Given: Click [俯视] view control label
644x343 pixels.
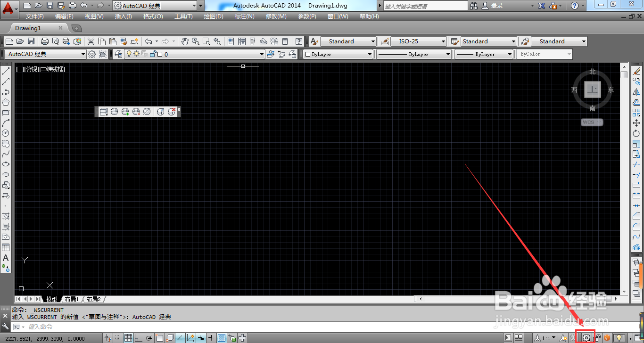Looking at the screenshot, I should 32,69.
